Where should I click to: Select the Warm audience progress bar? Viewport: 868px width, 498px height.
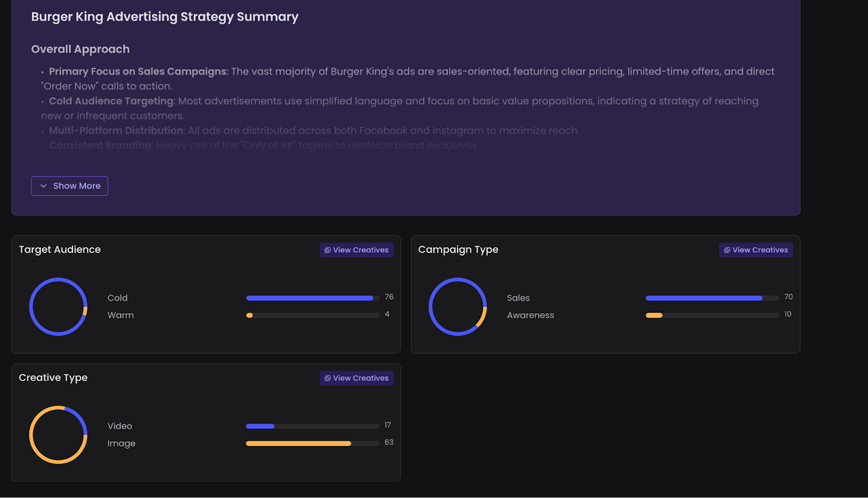click(312, 315)
